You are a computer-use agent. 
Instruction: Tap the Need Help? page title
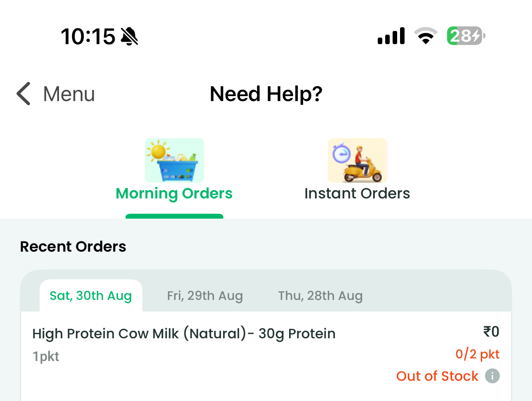(x=266, y=94)
